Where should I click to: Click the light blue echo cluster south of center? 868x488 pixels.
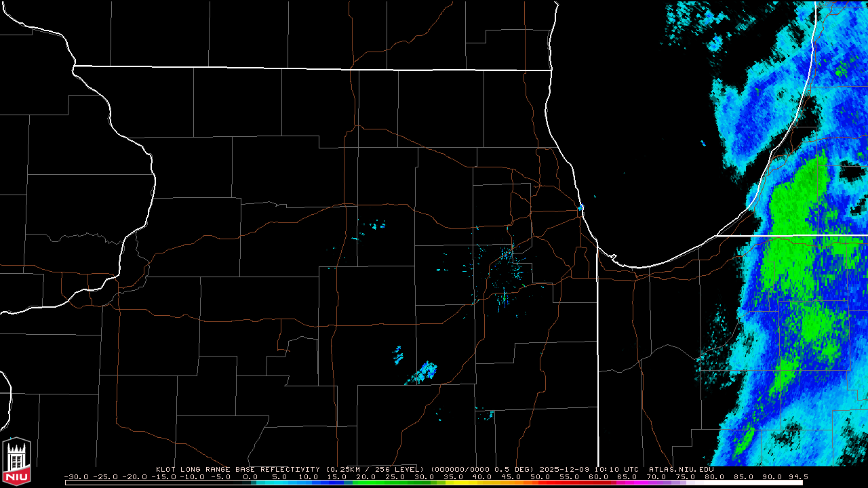point(426,371)
